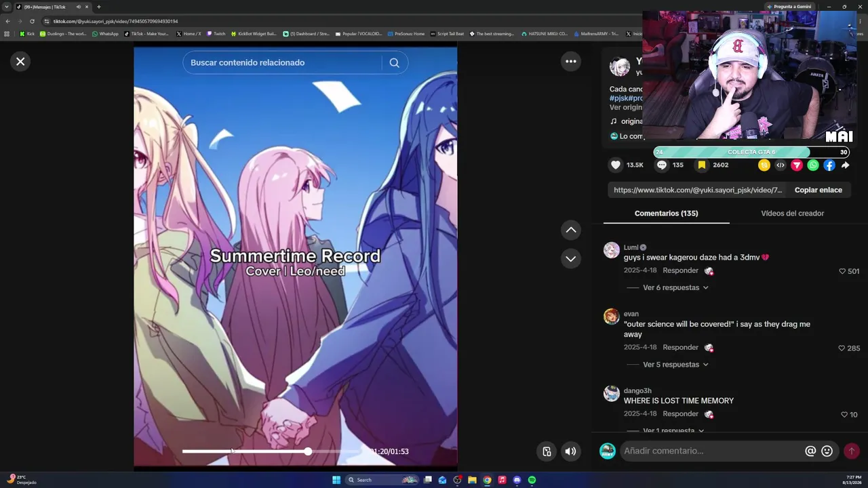The width and height of the screenshot is (868, 488).
Task: Go back with browser back arrow
Action: tap(7, 21)
